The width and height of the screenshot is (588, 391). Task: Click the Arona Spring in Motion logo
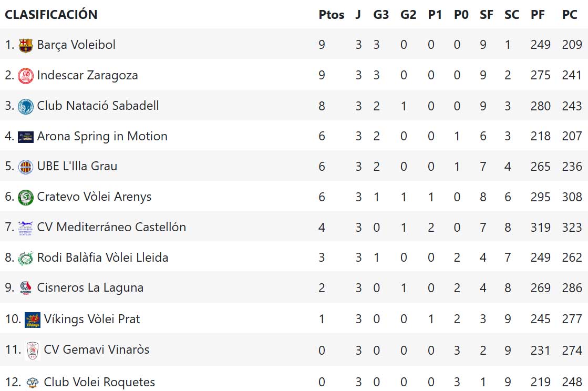[25, 137]
